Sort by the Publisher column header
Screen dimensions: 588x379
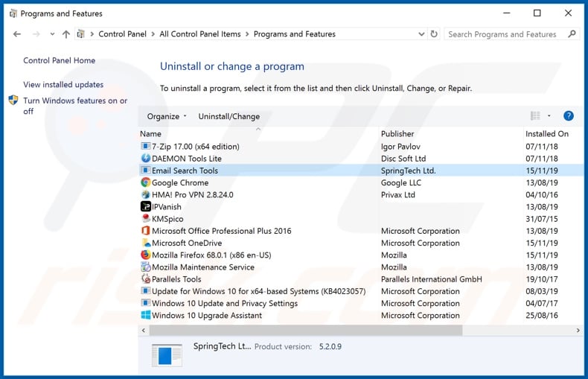451,133
